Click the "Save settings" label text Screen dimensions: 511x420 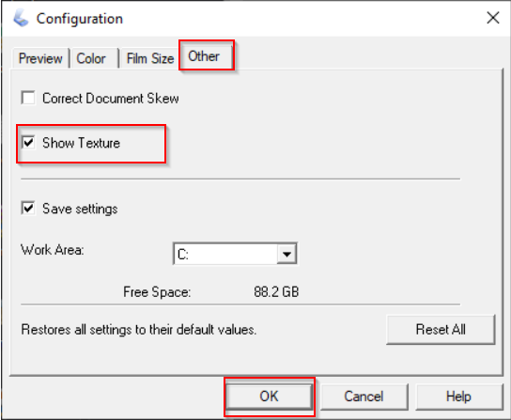[x=80, y=209]
